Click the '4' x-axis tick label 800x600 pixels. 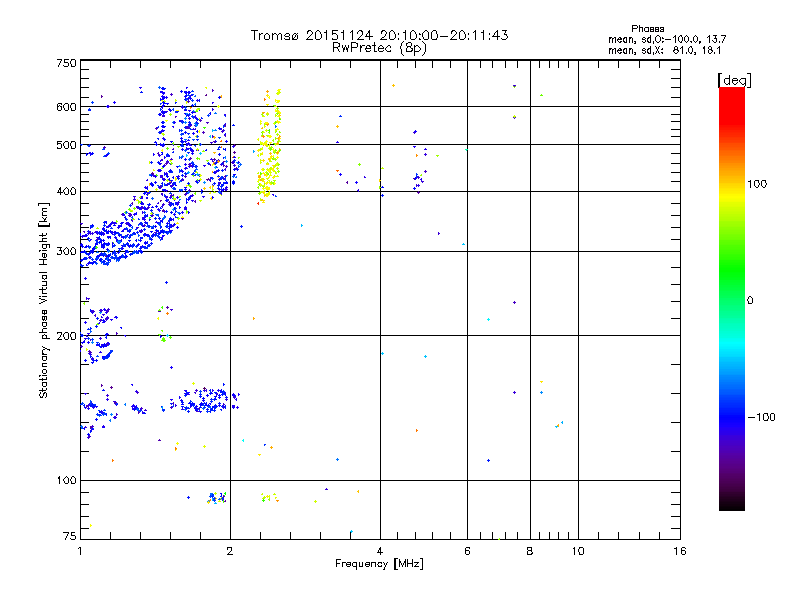380,551
